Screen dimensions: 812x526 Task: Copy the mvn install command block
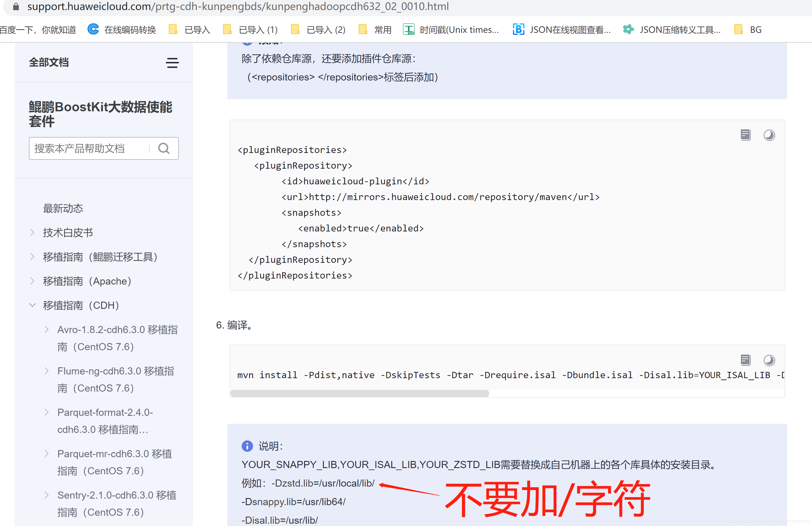point(745,360)
